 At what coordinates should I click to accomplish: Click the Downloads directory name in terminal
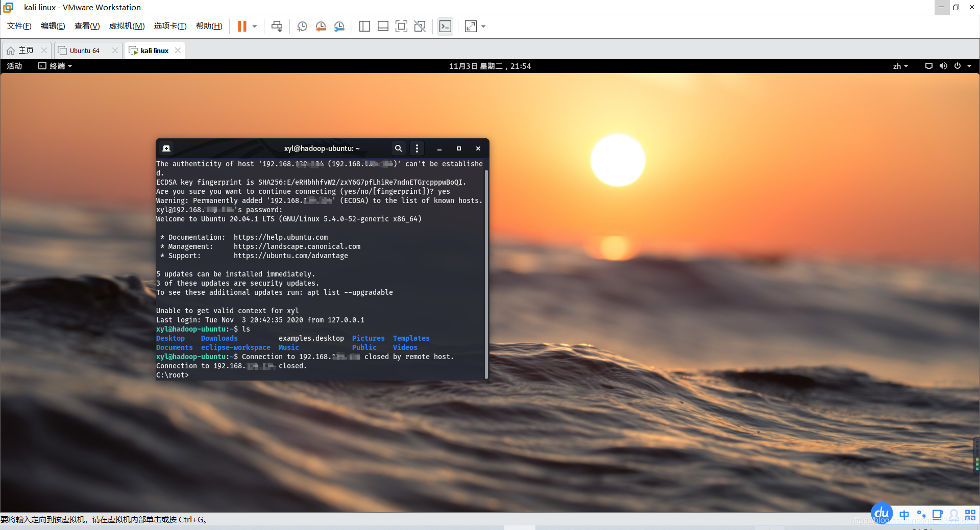tap(219, 339)
